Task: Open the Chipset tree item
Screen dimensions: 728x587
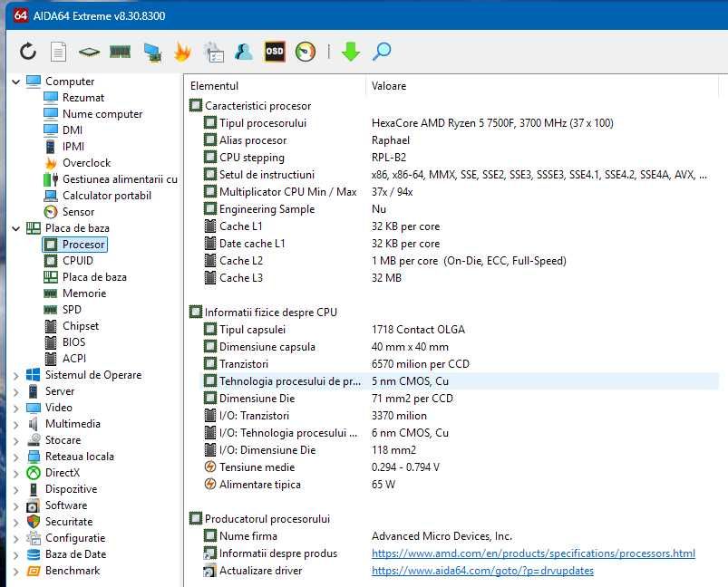Action: [72, 326]
